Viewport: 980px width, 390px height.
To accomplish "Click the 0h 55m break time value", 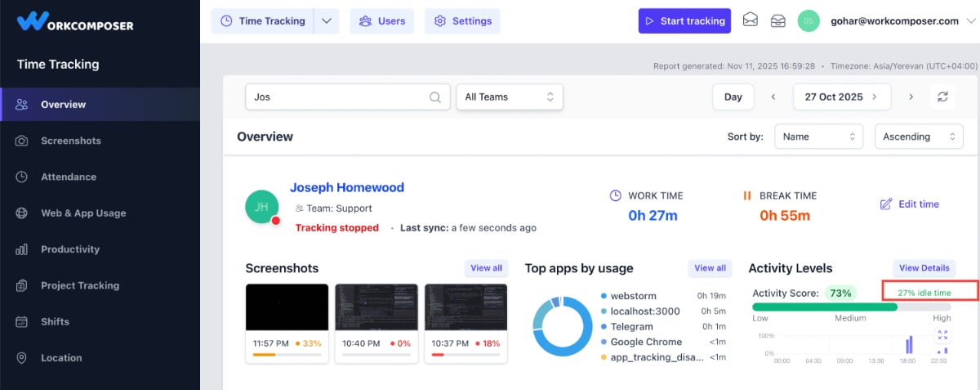I will click(785, 216).
